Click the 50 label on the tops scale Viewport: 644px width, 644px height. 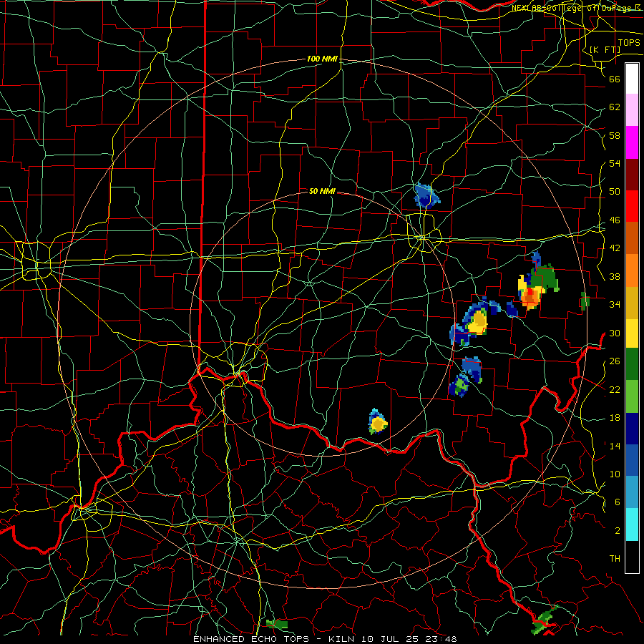click(x=615, y=192)
